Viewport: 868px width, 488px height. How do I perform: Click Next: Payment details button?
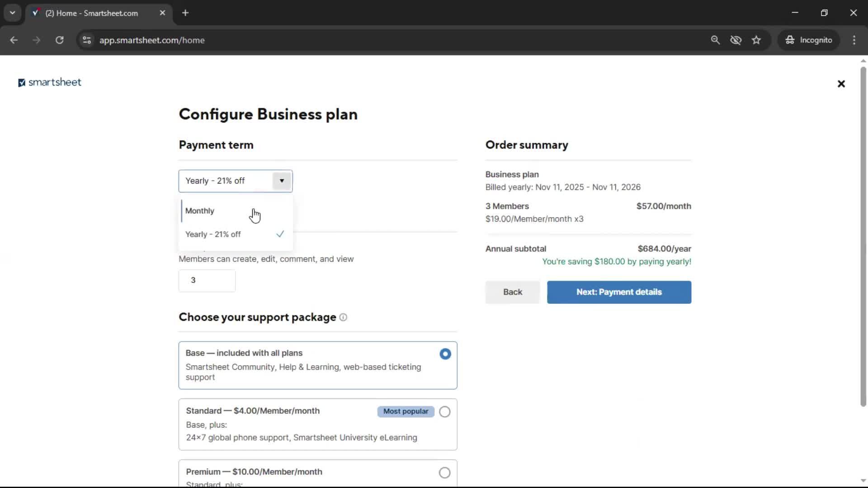(x=619, y=292)
